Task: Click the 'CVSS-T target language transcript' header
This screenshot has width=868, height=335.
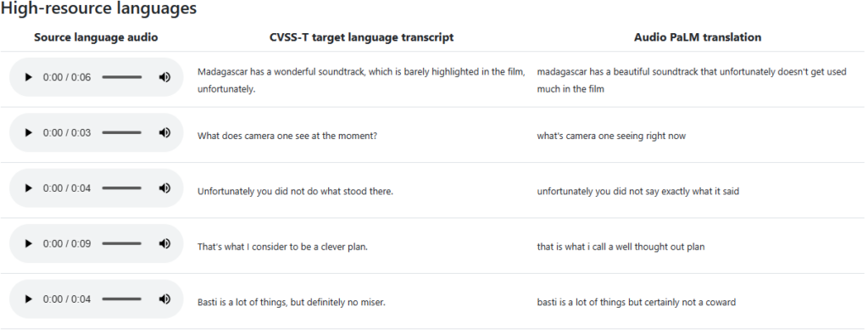Action: 361,37
